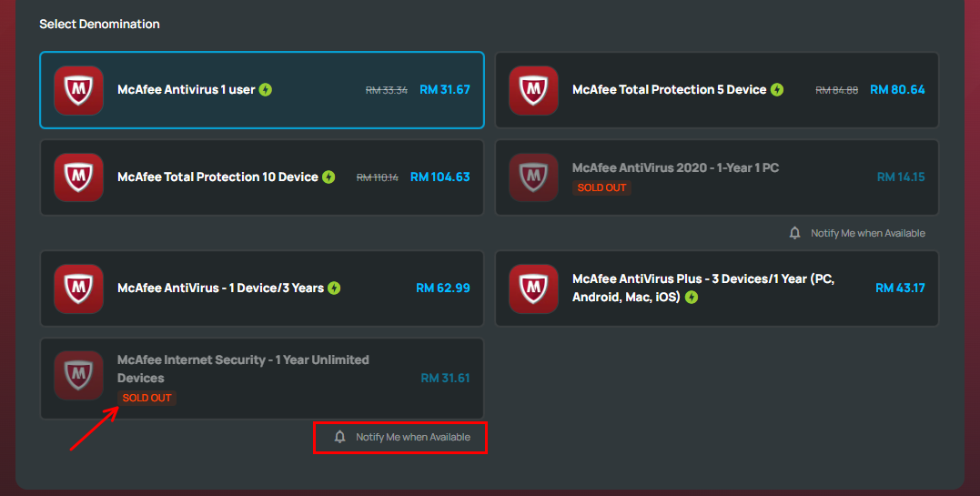The height and width of the screenshot is (496, 980).
Task: Select McAfee Antivirus 1 user denomination
Action: (262, 90)
